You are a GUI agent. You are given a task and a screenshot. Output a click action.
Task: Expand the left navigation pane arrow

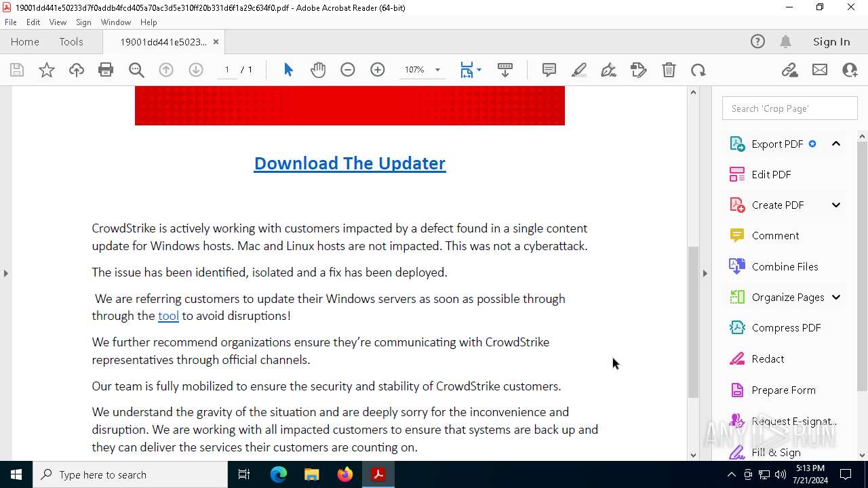coord(5,273)
